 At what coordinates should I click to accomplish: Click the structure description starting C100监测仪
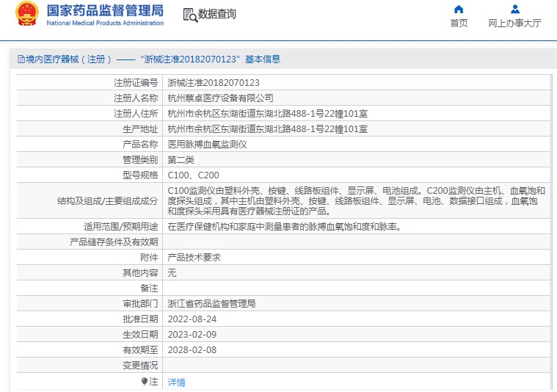tap(357, 201)
